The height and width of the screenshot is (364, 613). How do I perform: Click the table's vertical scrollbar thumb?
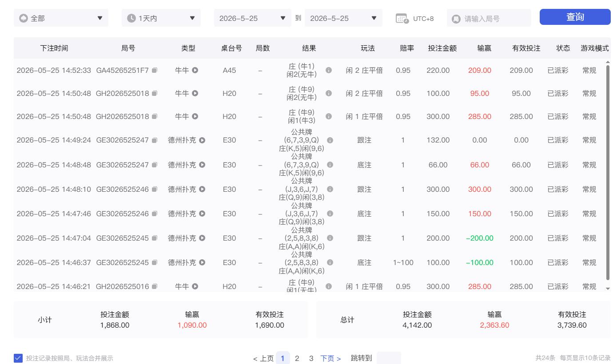pos(608,173)
